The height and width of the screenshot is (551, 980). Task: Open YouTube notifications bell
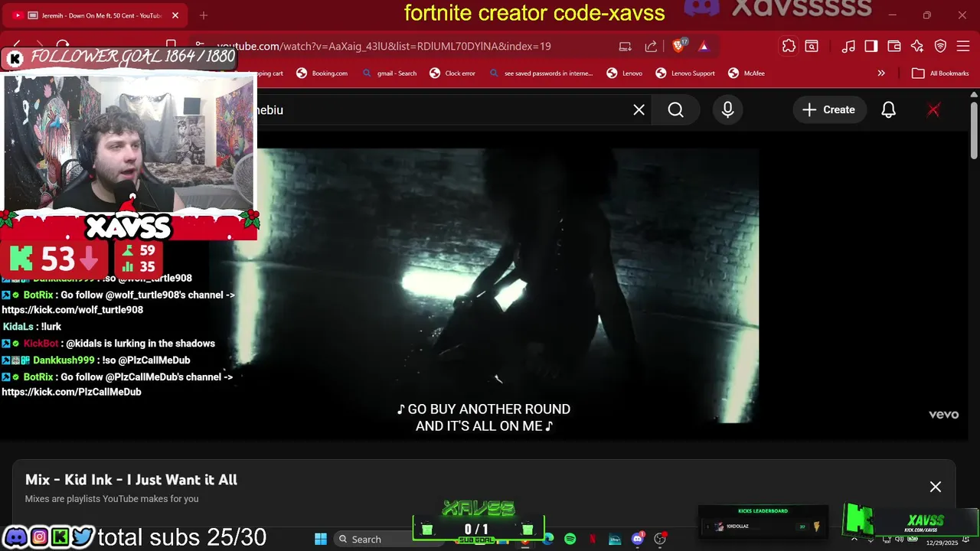pyautogui.click(x=889, y=110)
